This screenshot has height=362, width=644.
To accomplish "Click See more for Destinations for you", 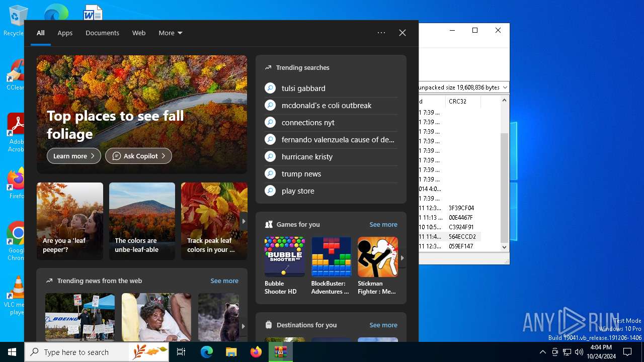I will click(x=383, y=325).
